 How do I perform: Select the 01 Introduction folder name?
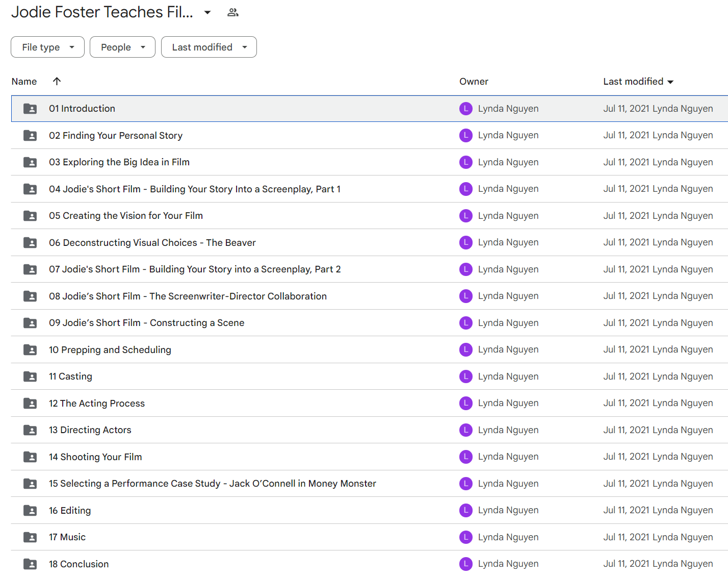tap(82, 109)
